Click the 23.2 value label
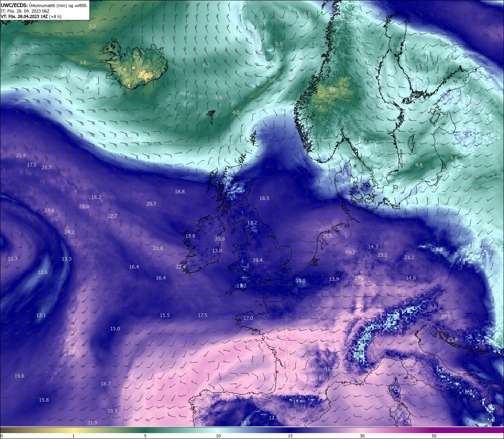 [382, 255]
